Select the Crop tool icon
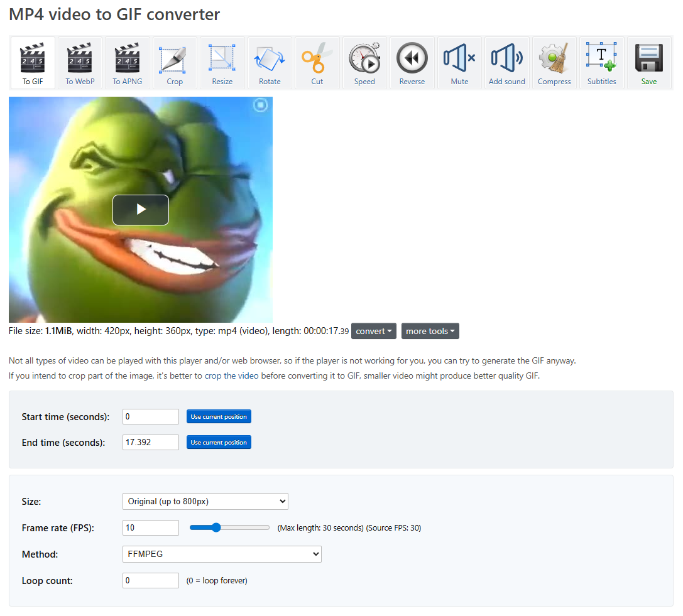 tap(175, 63)
